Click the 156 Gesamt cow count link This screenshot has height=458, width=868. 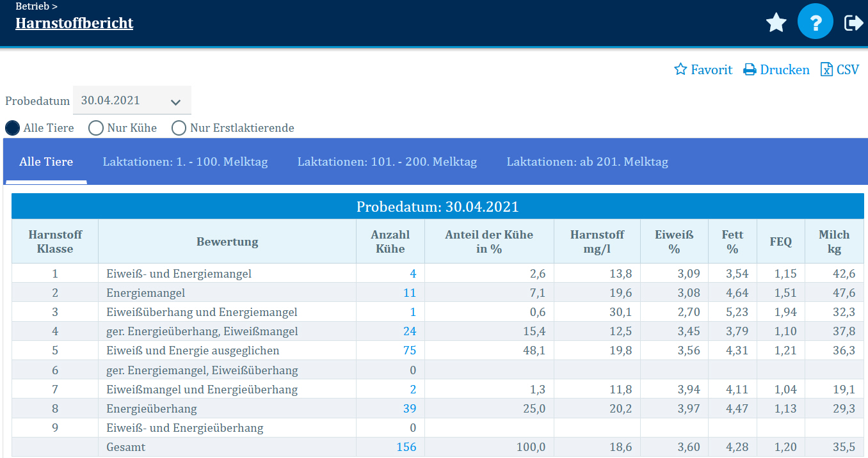[x=406, y=447]
